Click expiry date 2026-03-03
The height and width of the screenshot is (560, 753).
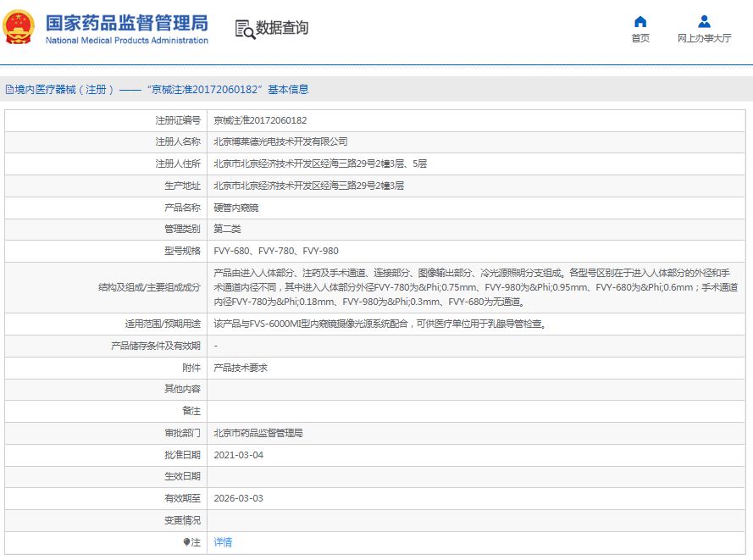[x=239, y=498]
